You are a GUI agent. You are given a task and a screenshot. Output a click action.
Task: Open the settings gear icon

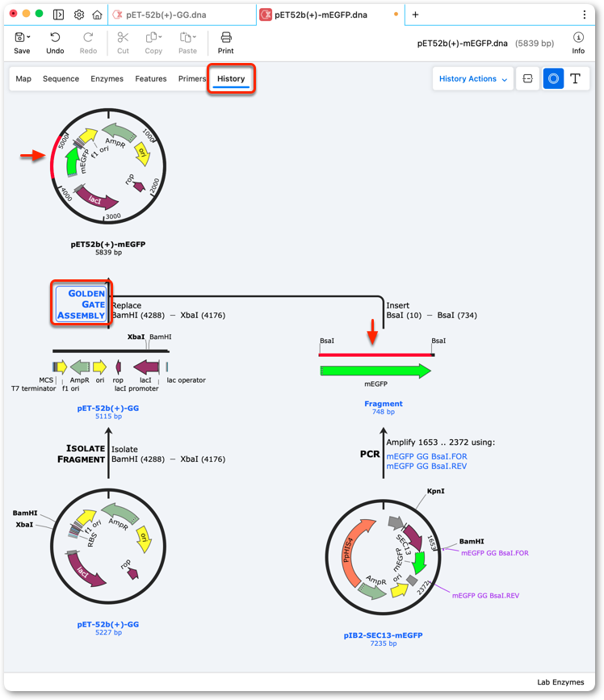(79, 15)
